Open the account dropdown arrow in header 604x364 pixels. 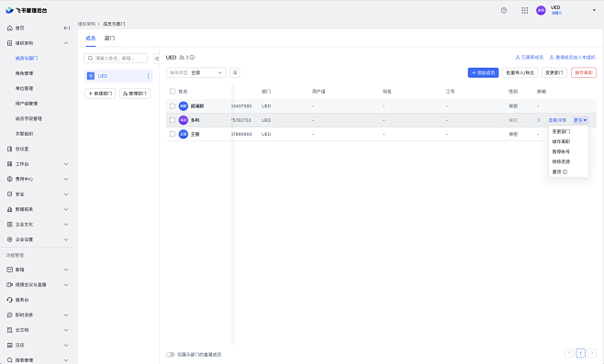pyautogui.click(x=594, y=10)
